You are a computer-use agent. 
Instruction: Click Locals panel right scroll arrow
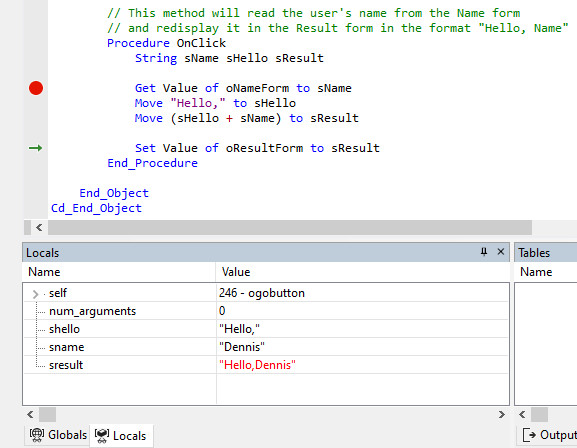(x=501, y=415)
